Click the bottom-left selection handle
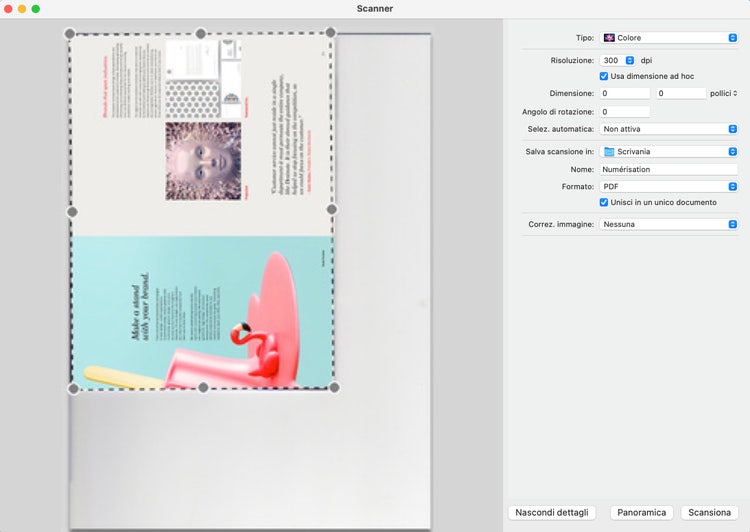 [74, 388]
